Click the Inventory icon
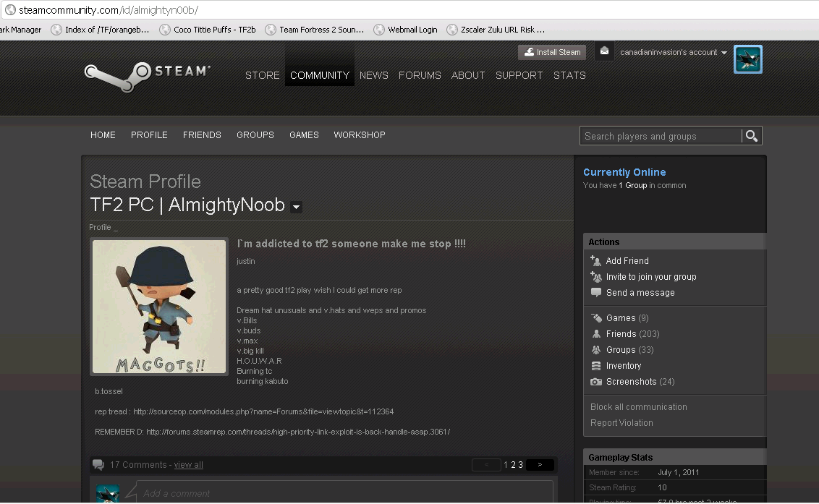Screen dimensions: 819x504 (x=596, y=366)
